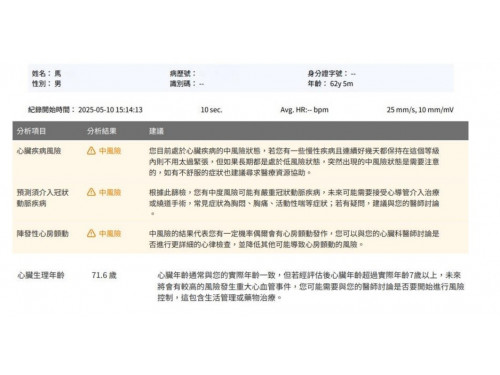Click the 心臟生理年齡 label
The height and width of the screenshot is (375, 500).
41,275
